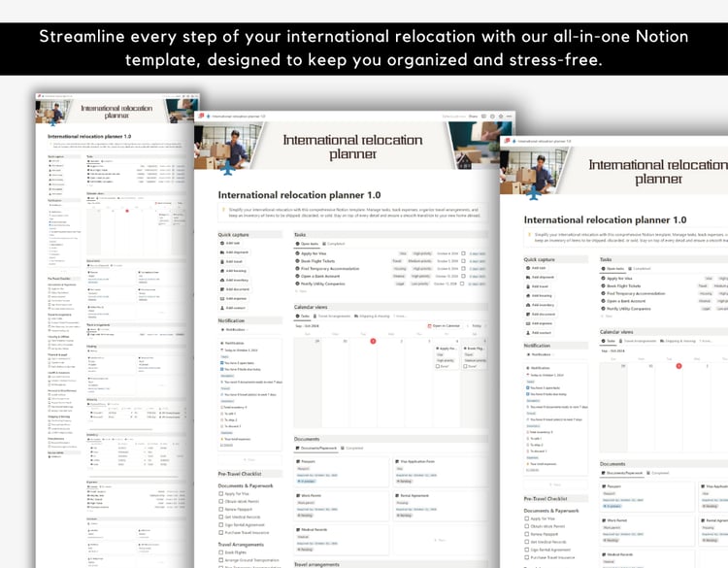Click 'Quick capture' heading in right window

coord(539,259)
